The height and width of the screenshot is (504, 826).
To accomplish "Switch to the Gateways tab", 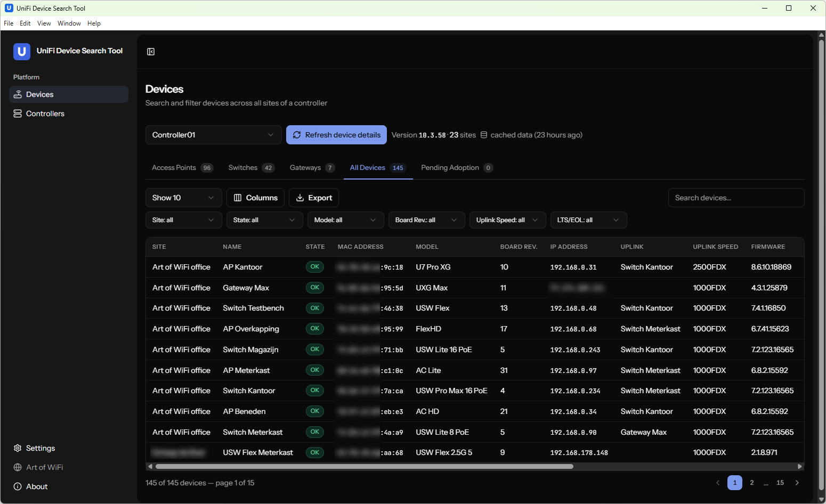I will pyautogui.click(x=312, y=168).
